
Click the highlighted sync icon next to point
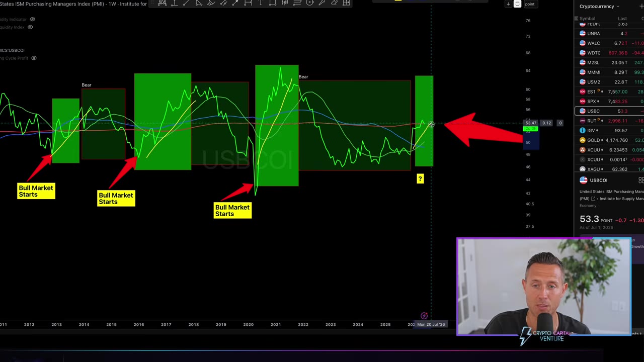517,4
